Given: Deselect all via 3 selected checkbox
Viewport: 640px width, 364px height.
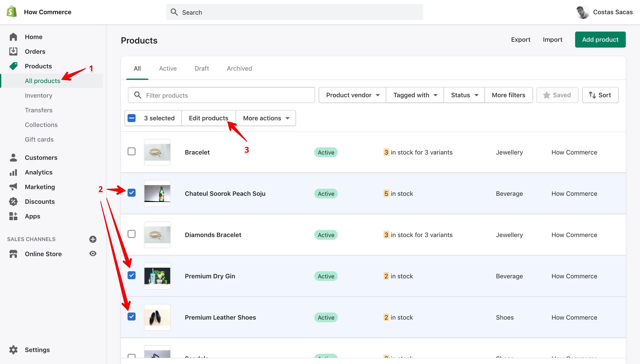Looking at the screenshot, I should [x=132, y=118].
